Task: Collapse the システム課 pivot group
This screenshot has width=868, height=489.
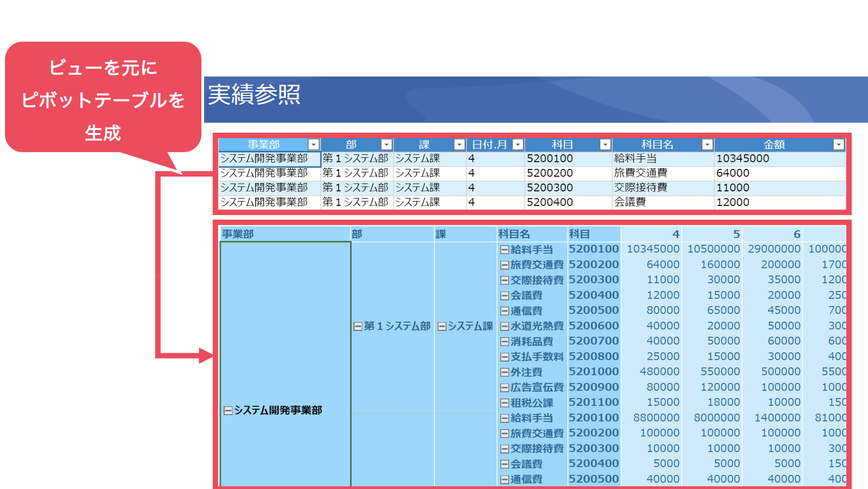Action: click(x=442, y=326)
